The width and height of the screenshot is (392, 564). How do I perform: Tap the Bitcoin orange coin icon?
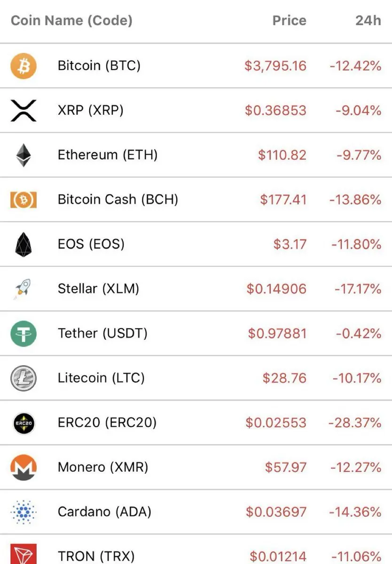(23, 66)
